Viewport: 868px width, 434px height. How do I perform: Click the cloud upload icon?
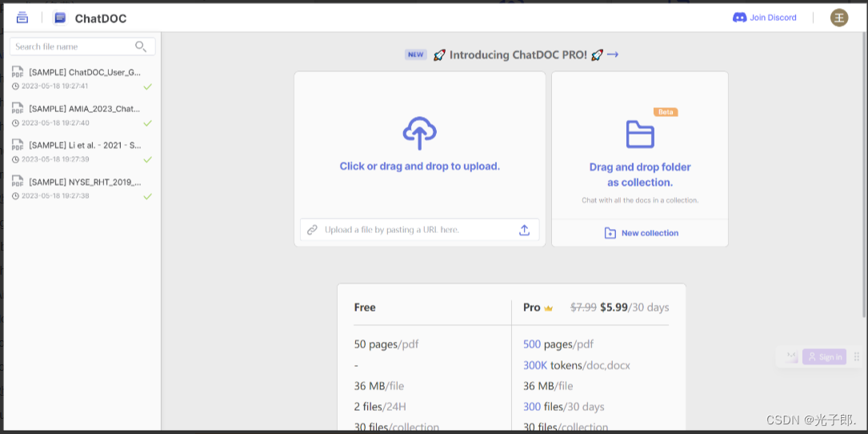click(x=420, y=133)
